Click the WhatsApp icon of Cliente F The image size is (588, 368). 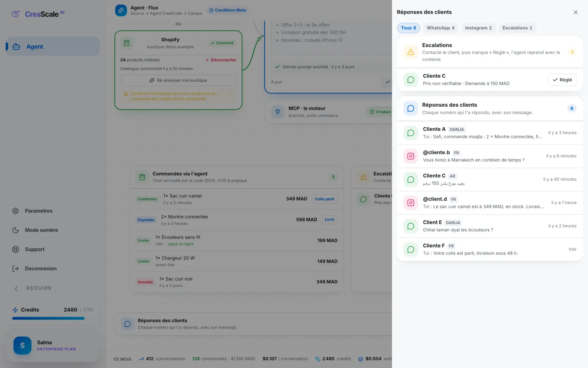411,250
